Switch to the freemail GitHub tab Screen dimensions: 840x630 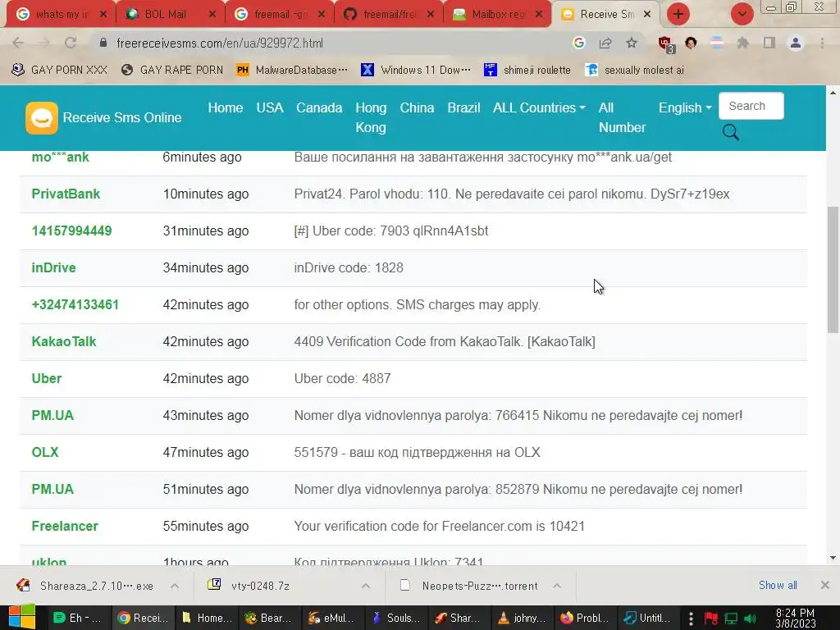point(388,14)
